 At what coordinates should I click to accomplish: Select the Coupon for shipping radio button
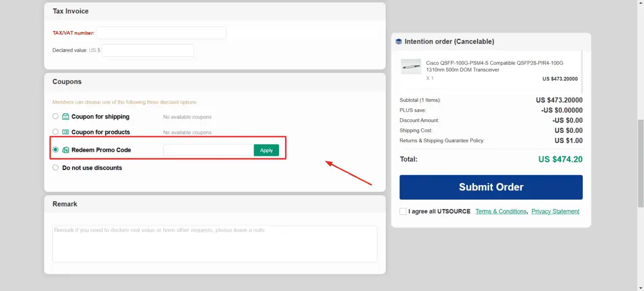(x=55, y=117)
